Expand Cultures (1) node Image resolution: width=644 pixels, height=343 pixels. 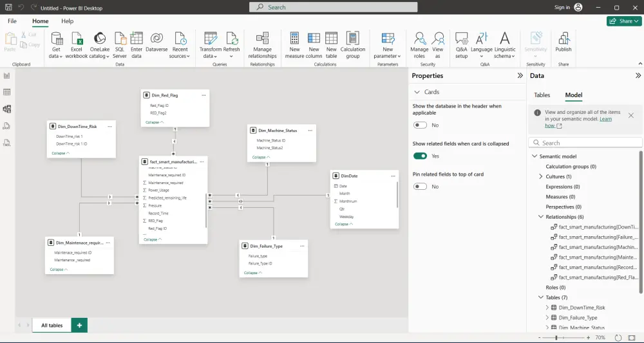pos(541,176)
